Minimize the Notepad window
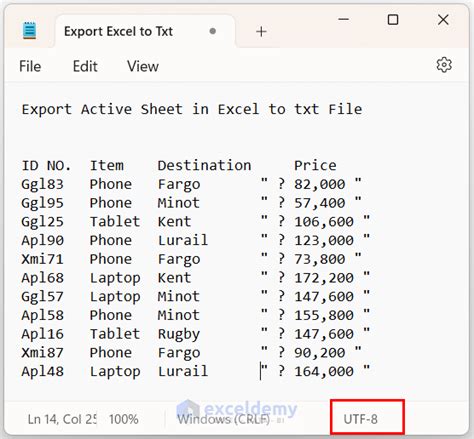Image resolution: width=474 pixels, height=439 pixels. tap(343, 19)
